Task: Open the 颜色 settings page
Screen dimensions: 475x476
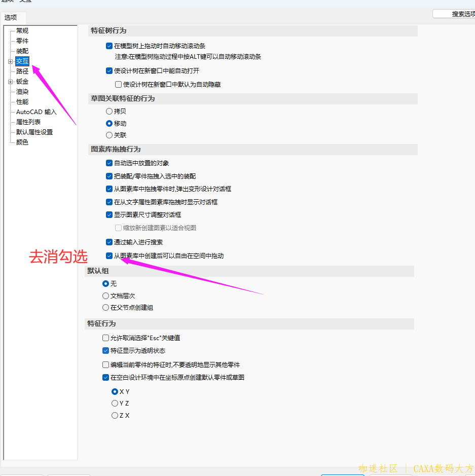Action: click(21, 142)
